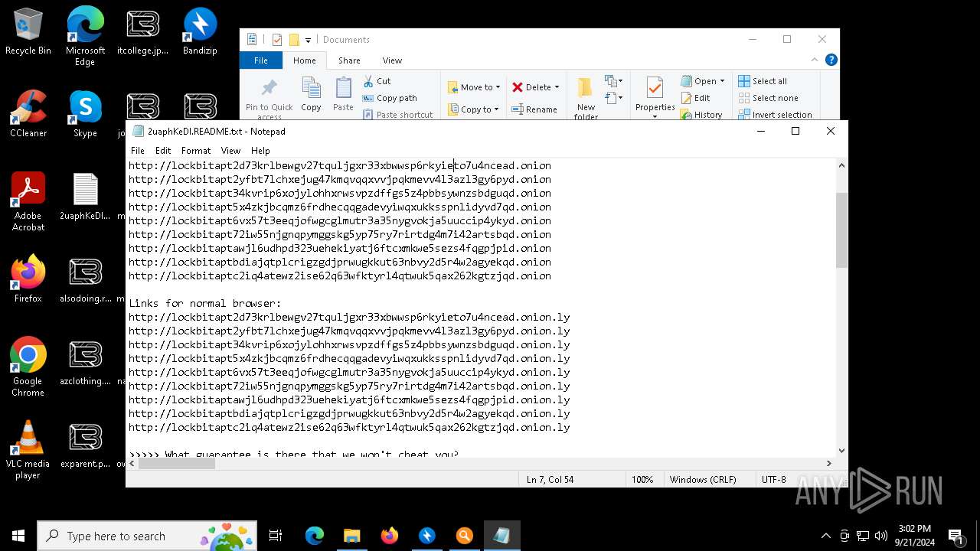The image size is (980, 551).
Task: Click Invert selection in Explorer ribbon
Action: 775,115
